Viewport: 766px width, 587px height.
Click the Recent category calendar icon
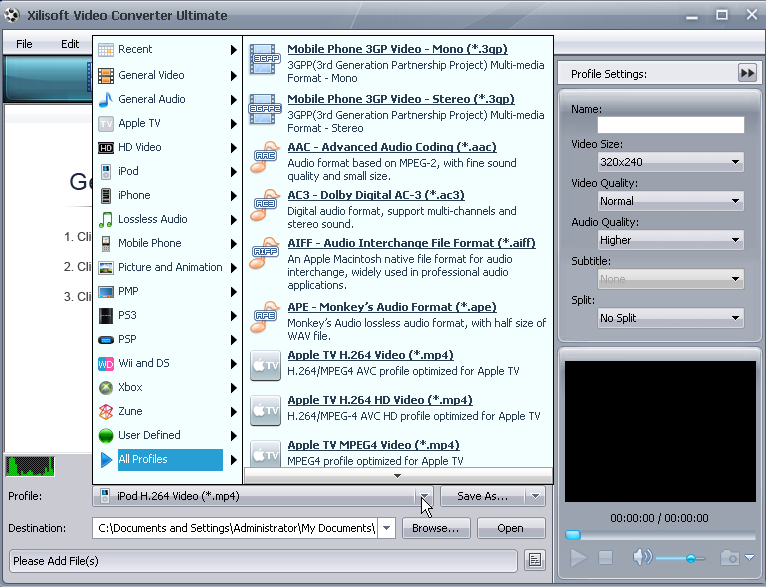click(x=106, y=50)
